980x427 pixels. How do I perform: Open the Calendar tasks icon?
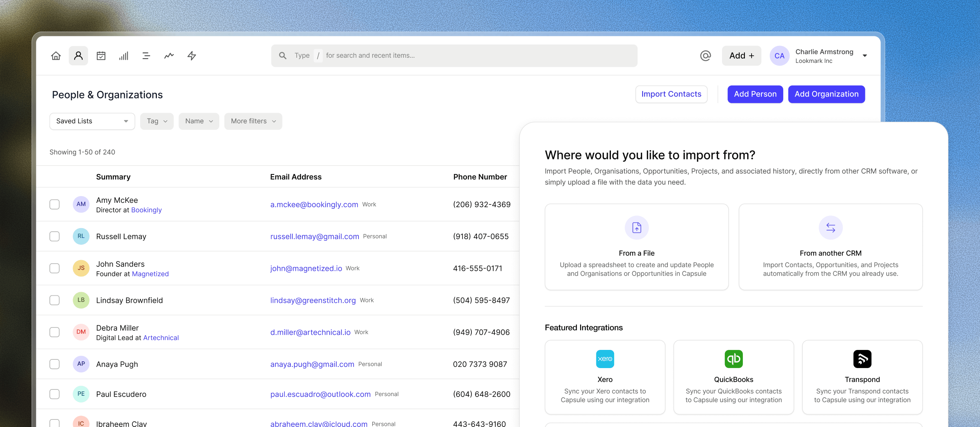[101, 56]
